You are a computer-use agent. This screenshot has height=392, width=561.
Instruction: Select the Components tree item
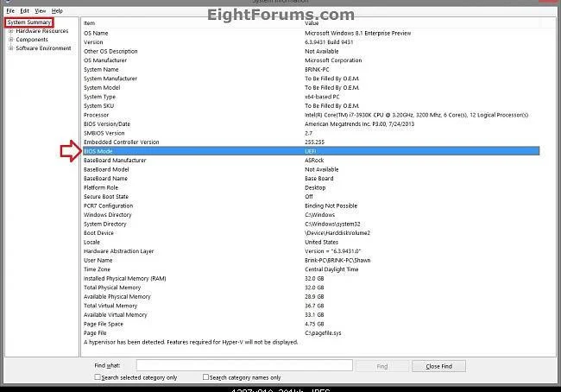[x=32, y=40]
